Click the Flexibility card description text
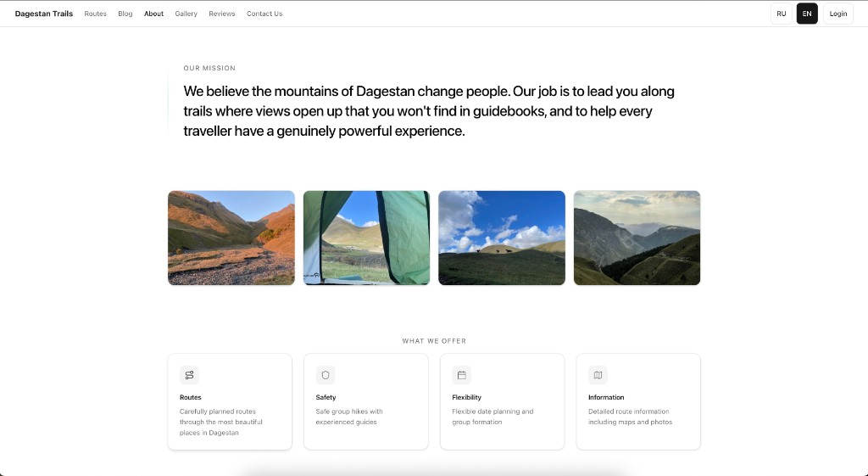The image size is (868, 476). pos(492,417)
